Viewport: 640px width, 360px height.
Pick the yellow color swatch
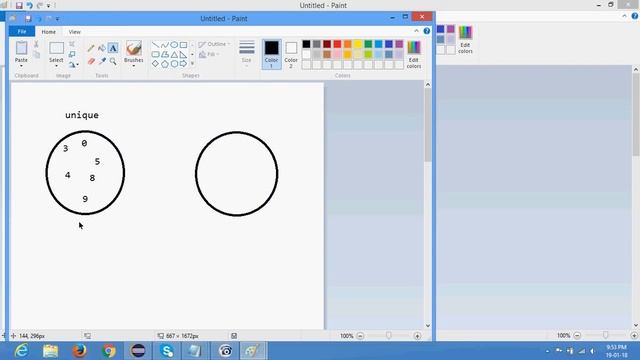(358, 44)
